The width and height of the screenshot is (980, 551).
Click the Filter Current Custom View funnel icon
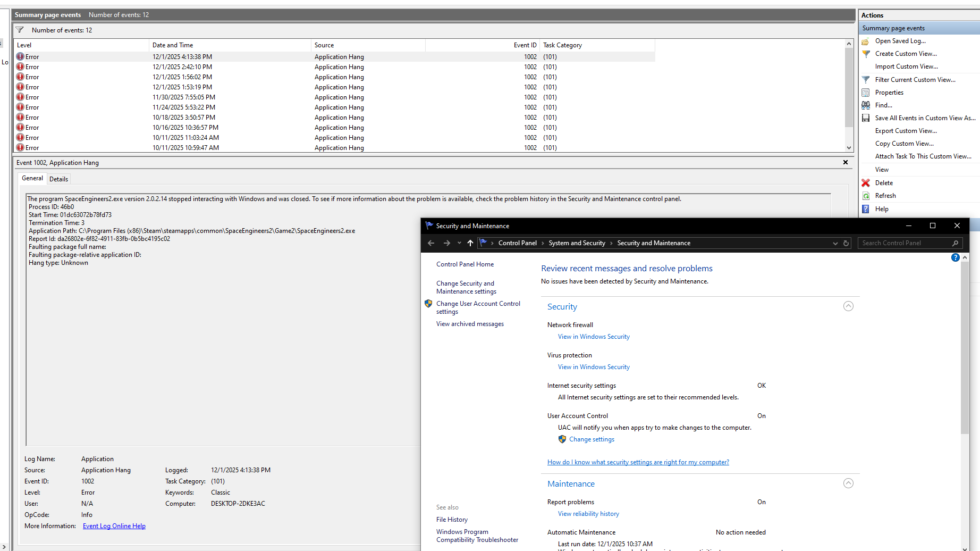(866, 80)
